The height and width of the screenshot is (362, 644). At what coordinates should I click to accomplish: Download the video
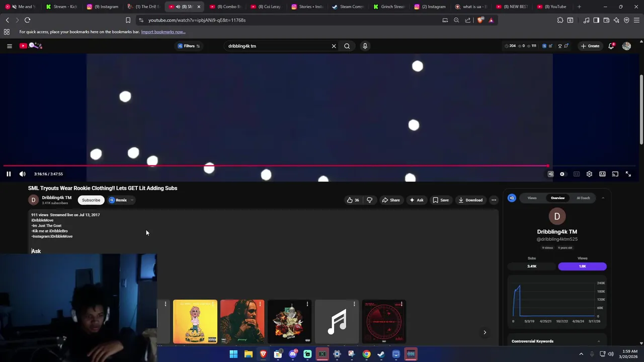tap(470, 200)
